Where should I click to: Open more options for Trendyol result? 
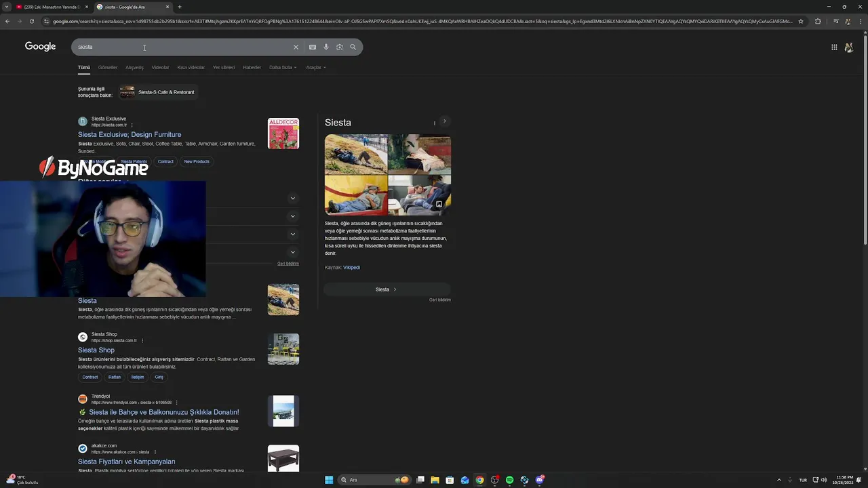(176, 402)
